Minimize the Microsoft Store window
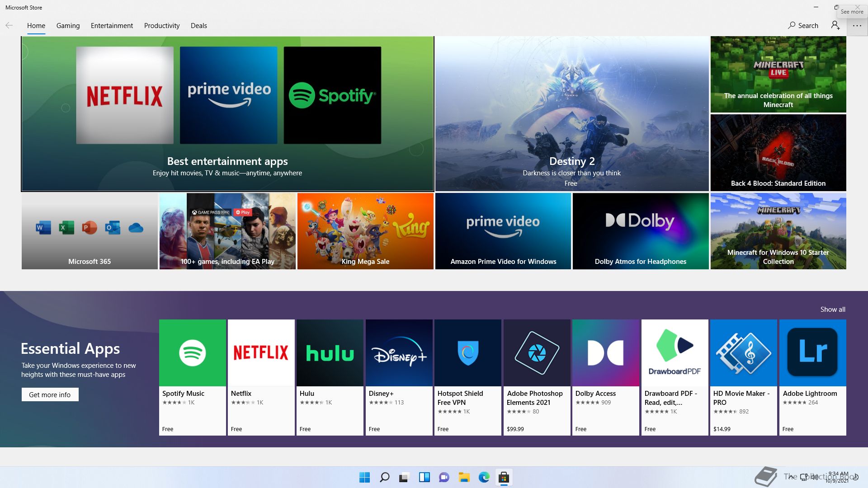This screenshot has height=488, width=868. tap(816, 7)
